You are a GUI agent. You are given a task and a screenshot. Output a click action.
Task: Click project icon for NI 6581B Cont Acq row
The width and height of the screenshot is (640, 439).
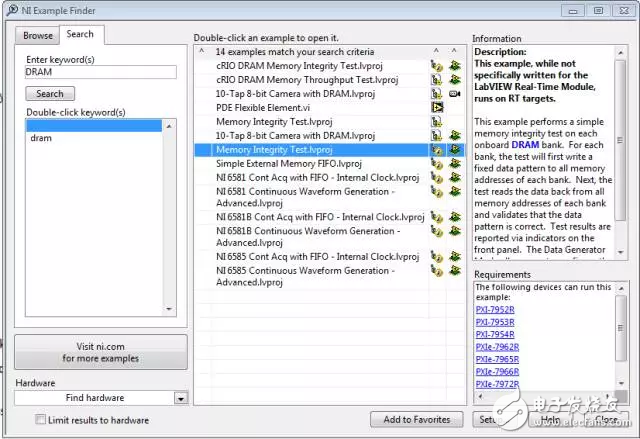point(437,212)
